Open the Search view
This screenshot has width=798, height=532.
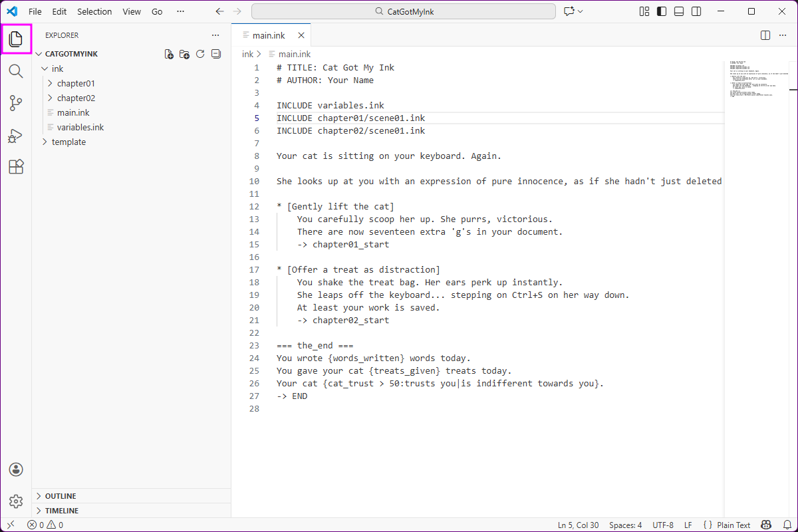point(16,71)
